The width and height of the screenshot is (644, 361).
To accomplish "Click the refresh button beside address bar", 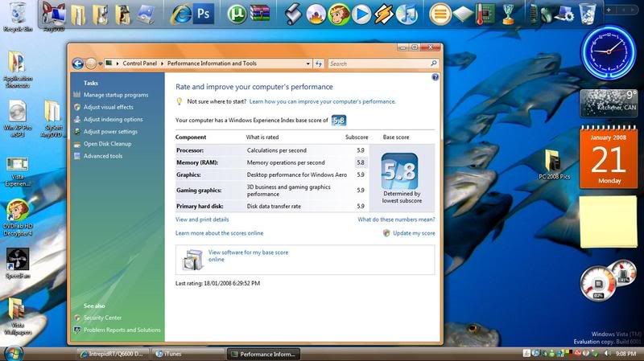I will [x=318, y=64].
